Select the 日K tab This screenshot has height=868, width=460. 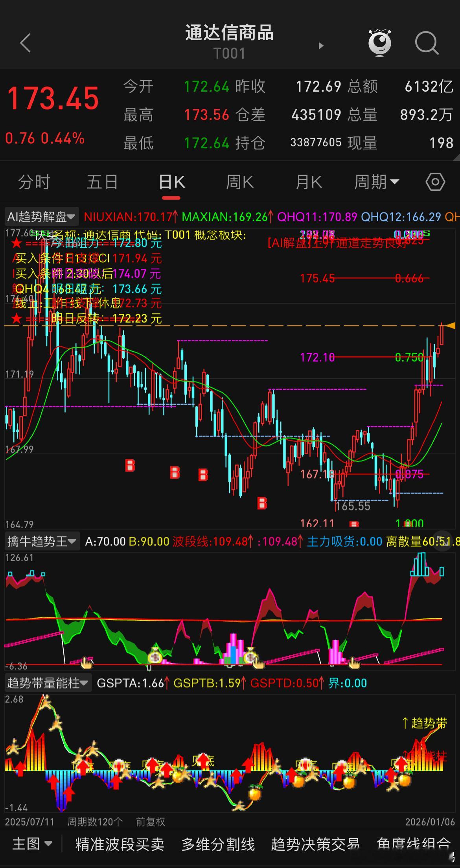point(172,182)
